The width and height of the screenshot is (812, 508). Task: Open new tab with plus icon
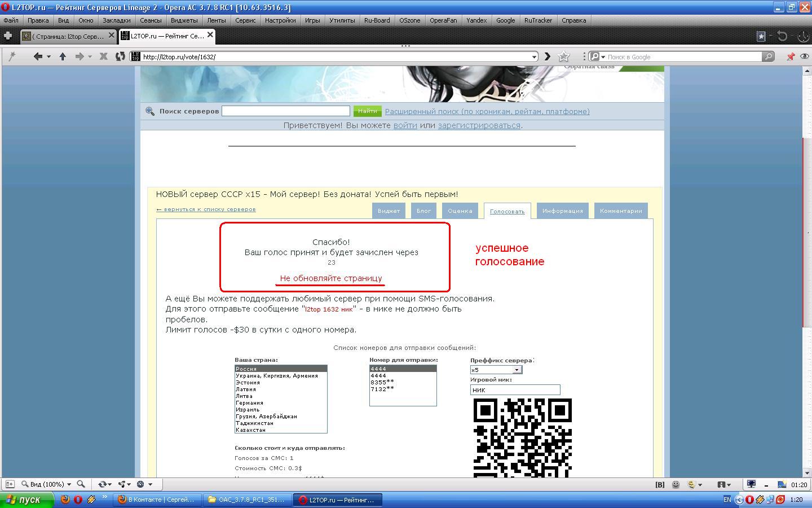pyautogui.click(x=8, y=36)
